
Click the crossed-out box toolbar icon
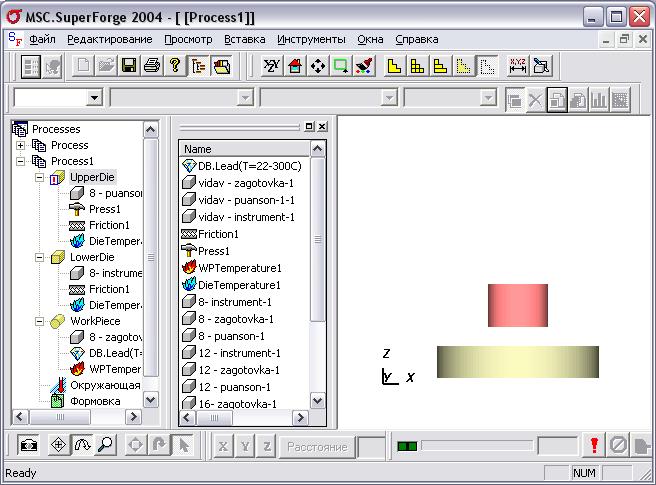pyautogui.click(x=541, y=66)
